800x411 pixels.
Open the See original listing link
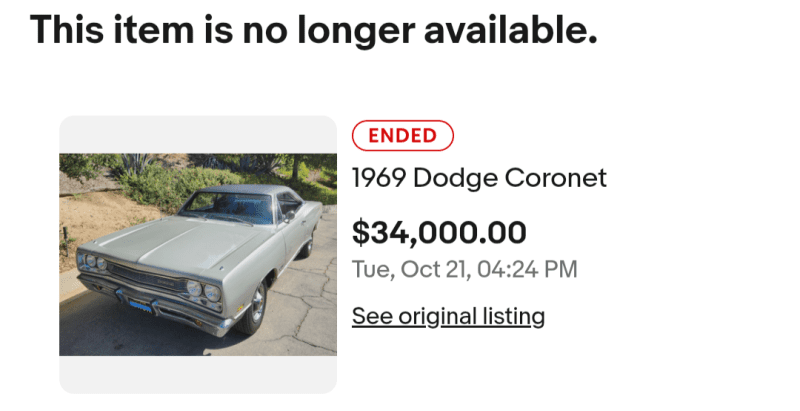point(448,317)
